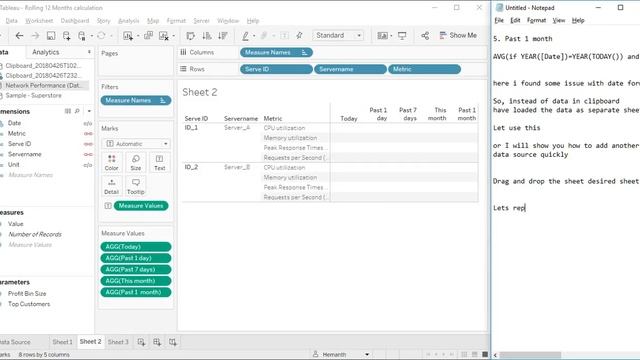The image size is (640, 360).
Task: Sort descending using the toolbar icon
Action: [223, 36]
